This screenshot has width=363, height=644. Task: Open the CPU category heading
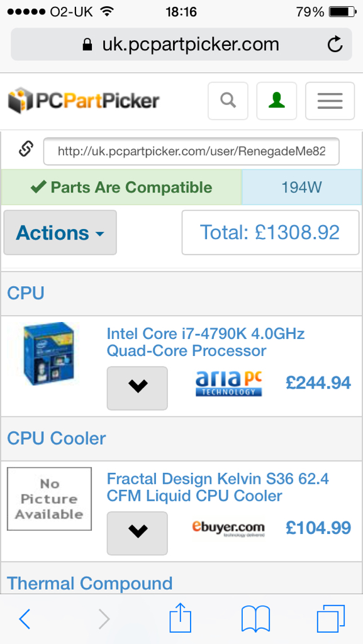click(26, 293)
